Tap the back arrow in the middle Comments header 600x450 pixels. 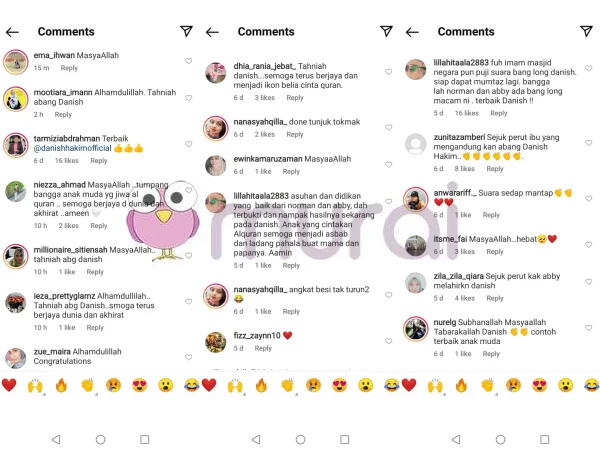(x=212, y=32)
